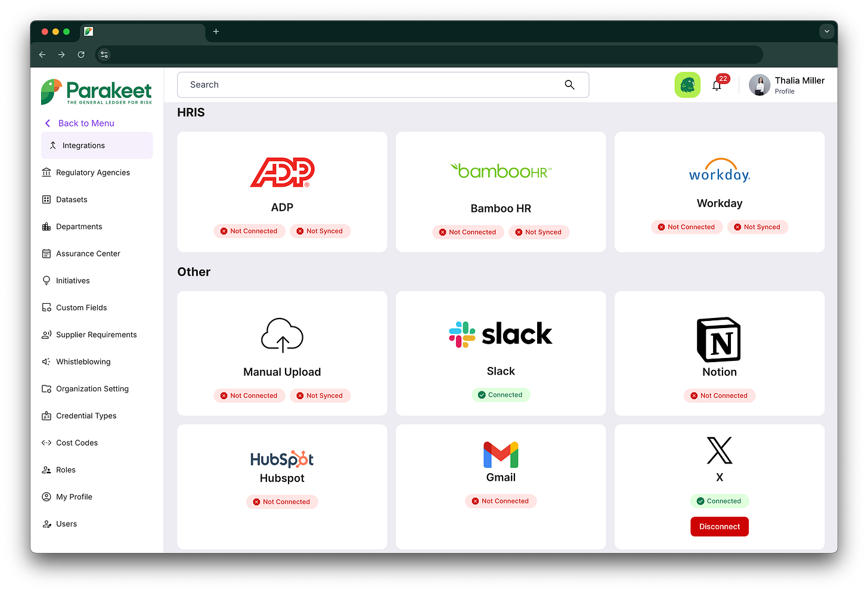The height and width of the screenshot is (593, 868).
Task: Click the Manual Upload title
Action: [282, 372]
